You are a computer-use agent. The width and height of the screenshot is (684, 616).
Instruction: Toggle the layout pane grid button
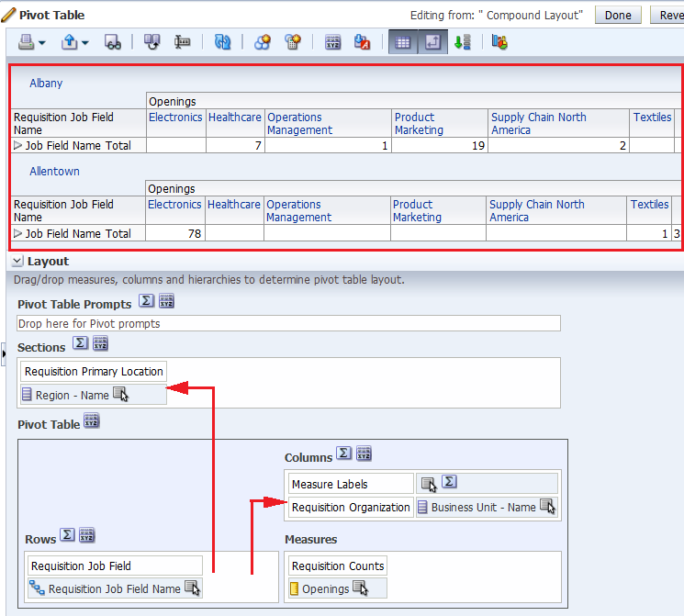pos(403,42)
